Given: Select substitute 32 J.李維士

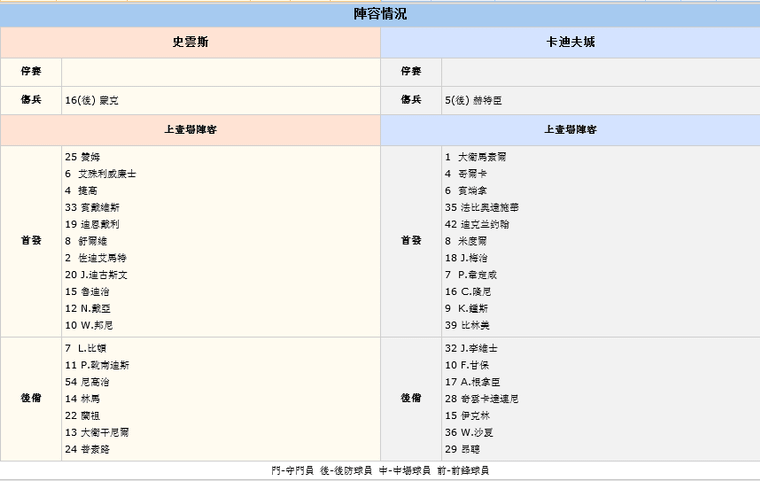Looking at the screenshot, I should coord(471,348).
